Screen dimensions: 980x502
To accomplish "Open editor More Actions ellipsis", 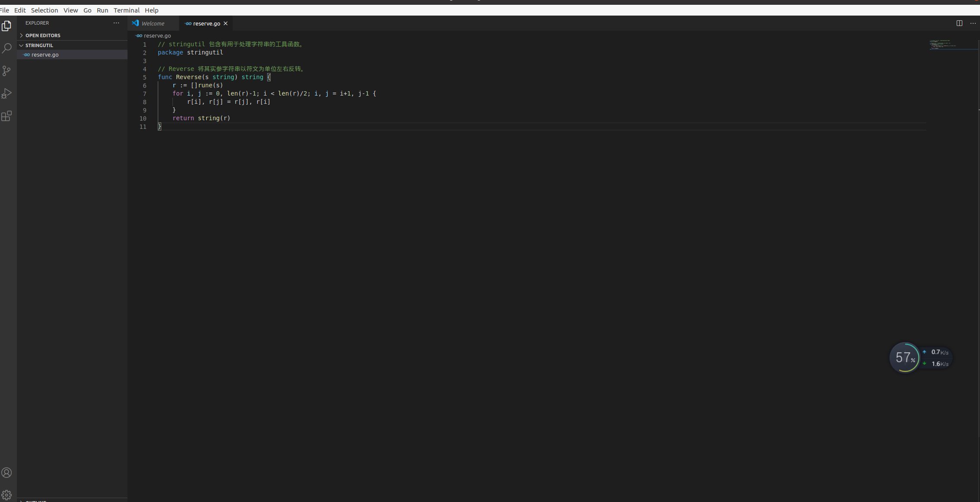I will tap(973, 23).
